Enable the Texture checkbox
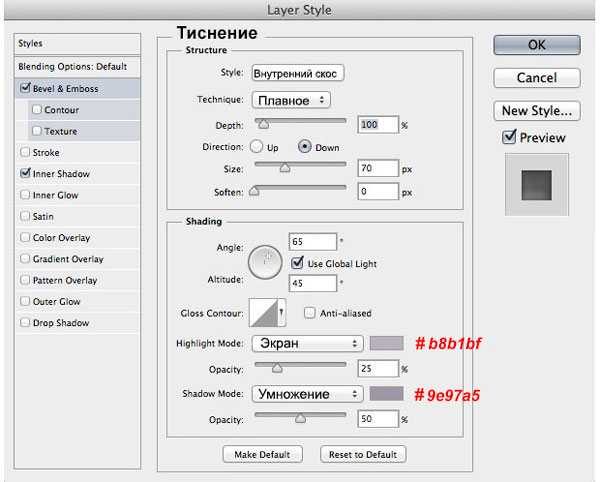Viewport: 600px width, 482px height. (37, 131)
